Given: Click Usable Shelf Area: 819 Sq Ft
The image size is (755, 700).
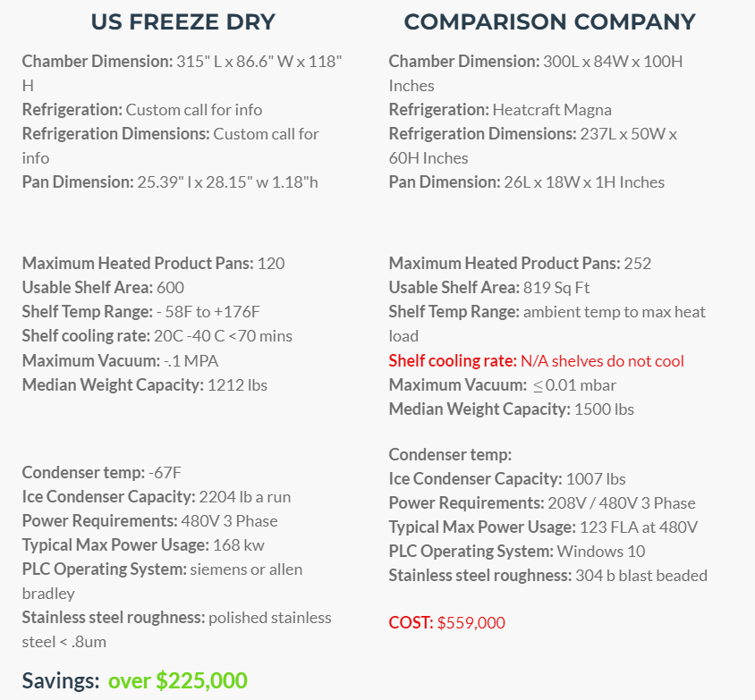Looking at the screenshot, I should click(x=489, y=288).
